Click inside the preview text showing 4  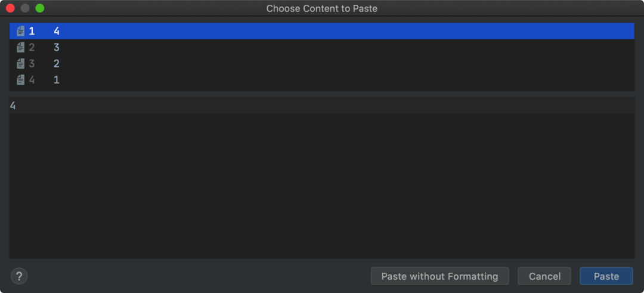pos(13,106)
